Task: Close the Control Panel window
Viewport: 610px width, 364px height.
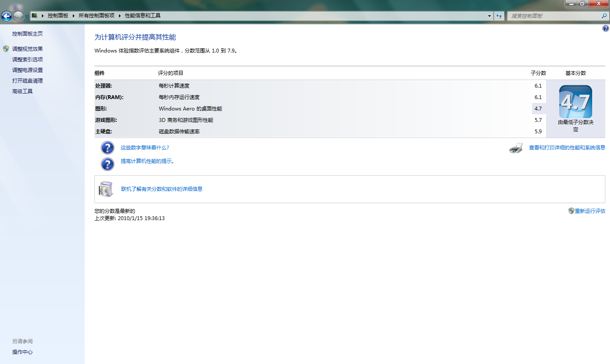Action: click(x=599, y=4)
